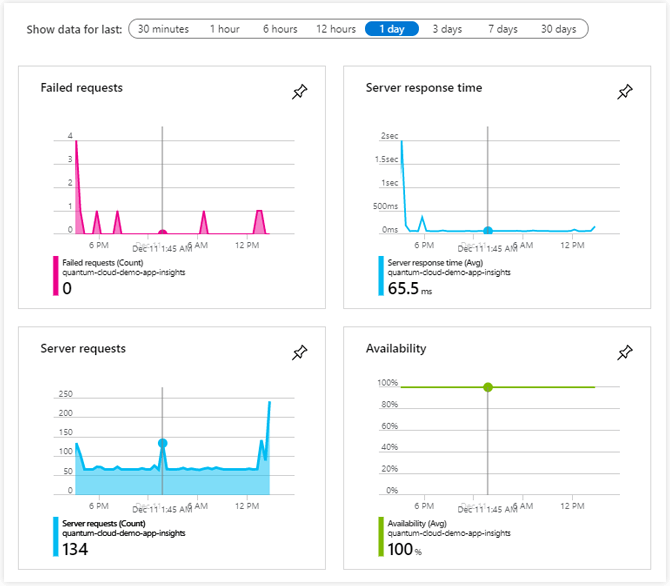Open the Failed requests chart title
670x586 pixels.
(82, 88)
